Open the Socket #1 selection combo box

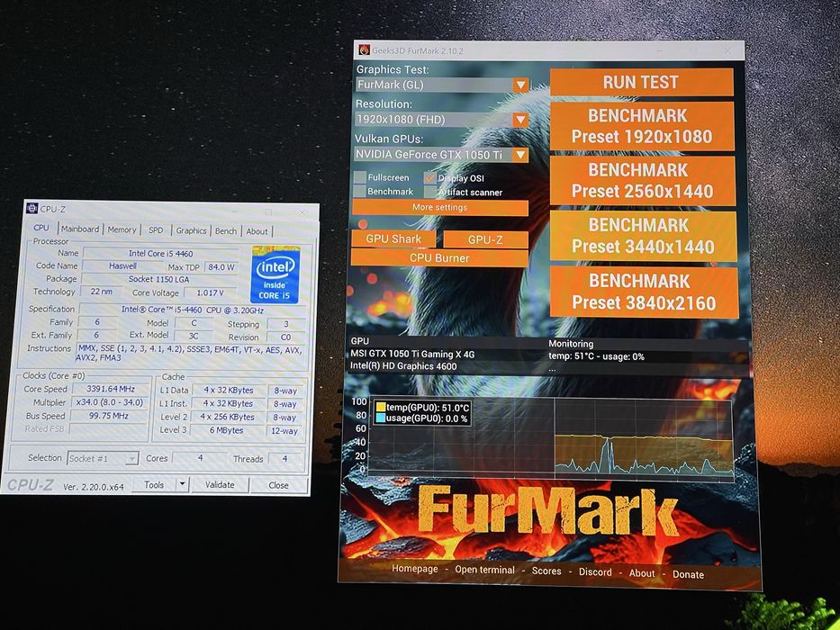pos(103,459)
